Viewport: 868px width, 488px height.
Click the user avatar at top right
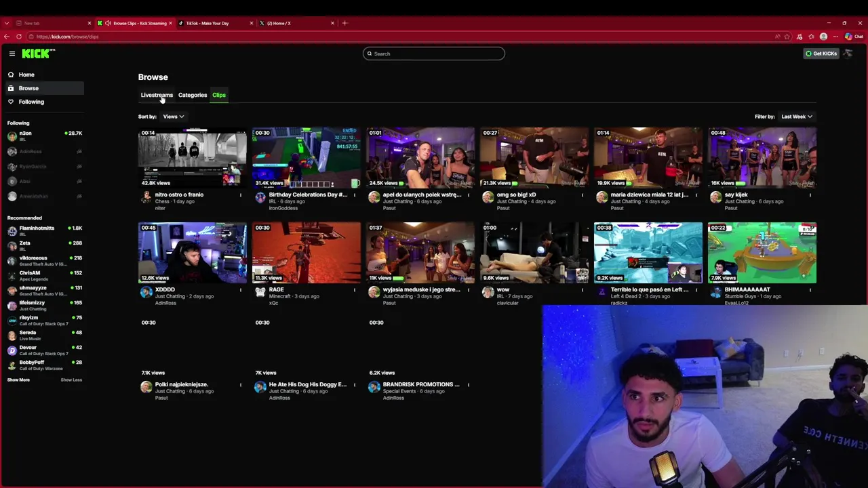click(x=848, y=54)
